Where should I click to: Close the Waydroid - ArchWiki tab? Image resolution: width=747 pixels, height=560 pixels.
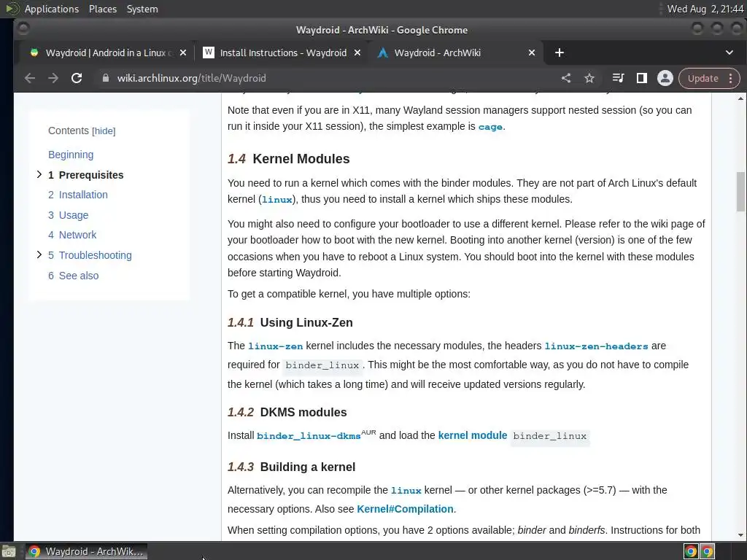(532, 52)
